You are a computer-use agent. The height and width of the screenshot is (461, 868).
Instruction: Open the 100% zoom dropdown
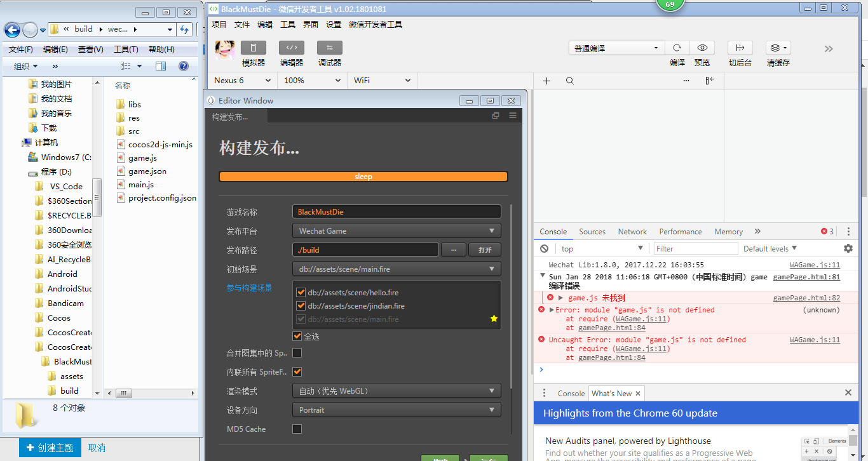pos(311,81)
